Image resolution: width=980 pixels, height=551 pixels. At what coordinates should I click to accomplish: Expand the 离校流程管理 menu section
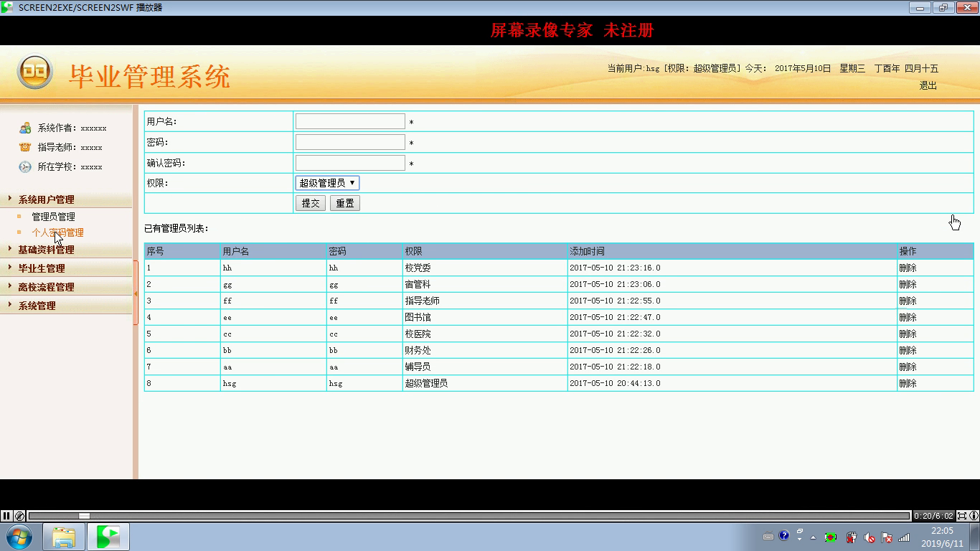coord(46,287)
